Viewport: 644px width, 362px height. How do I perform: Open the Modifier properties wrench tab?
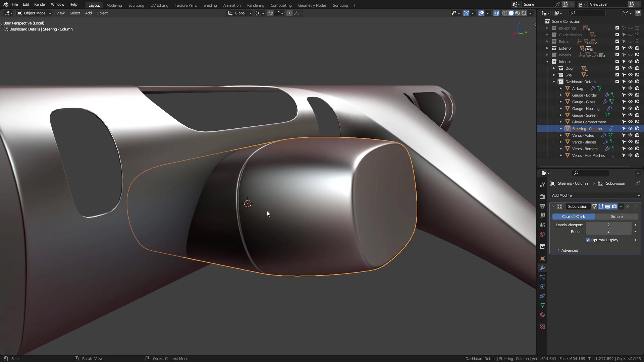pyautogui.click(x=542, y=268)
